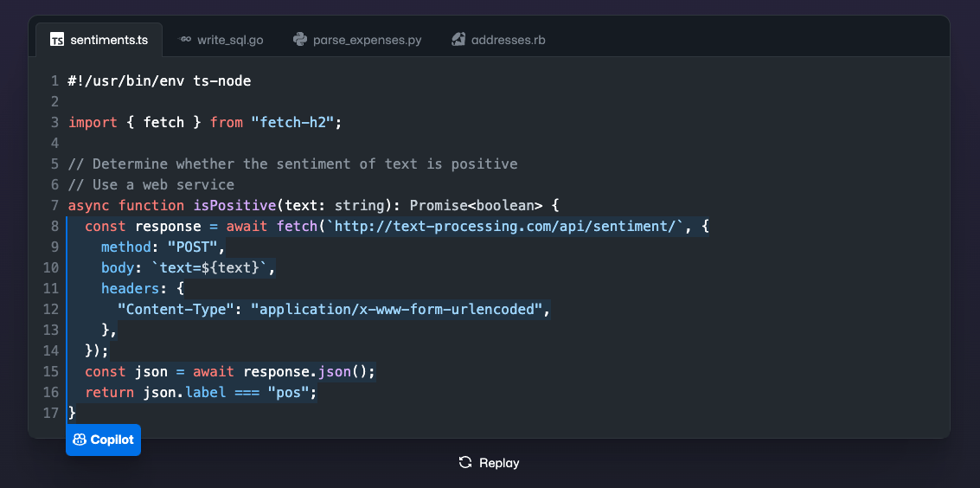Click the circular arrow Replay icon
This screenshot has height=488, width=980.
coord(465,463)
